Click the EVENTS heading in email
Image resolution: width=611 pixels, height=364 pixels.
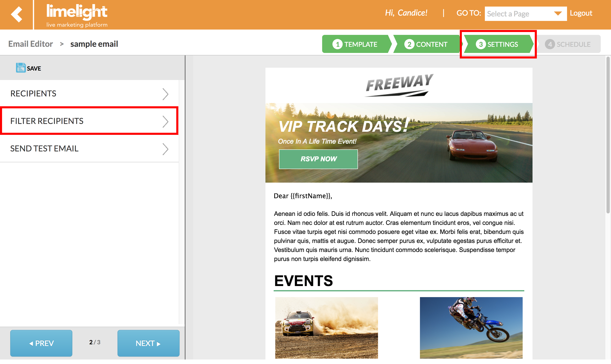pyautogui.click(x=303, y=281)
